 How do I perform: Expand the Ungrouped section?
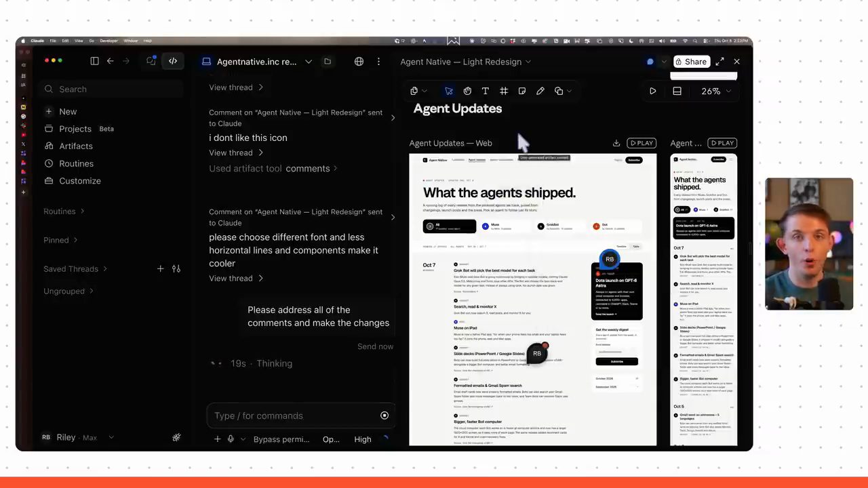point(68,291)
